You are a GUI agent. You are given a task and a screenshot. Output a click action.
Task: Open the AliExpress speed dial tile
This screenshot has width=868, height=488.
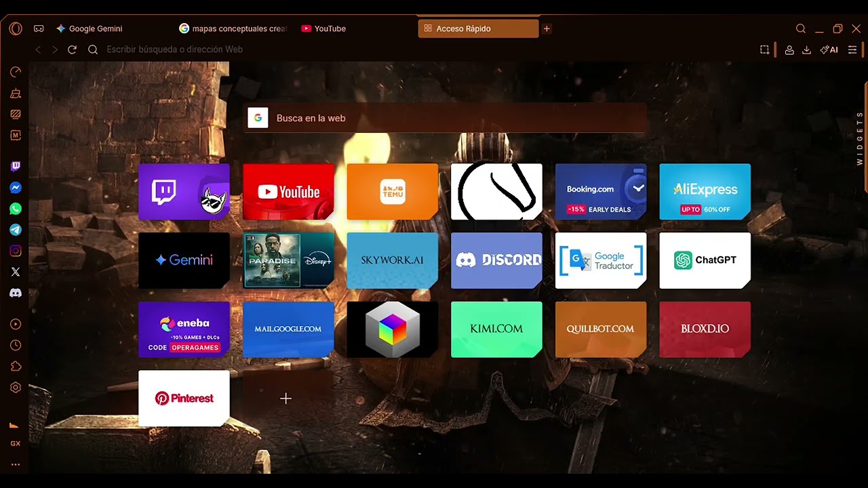click(x=705, y=192)
